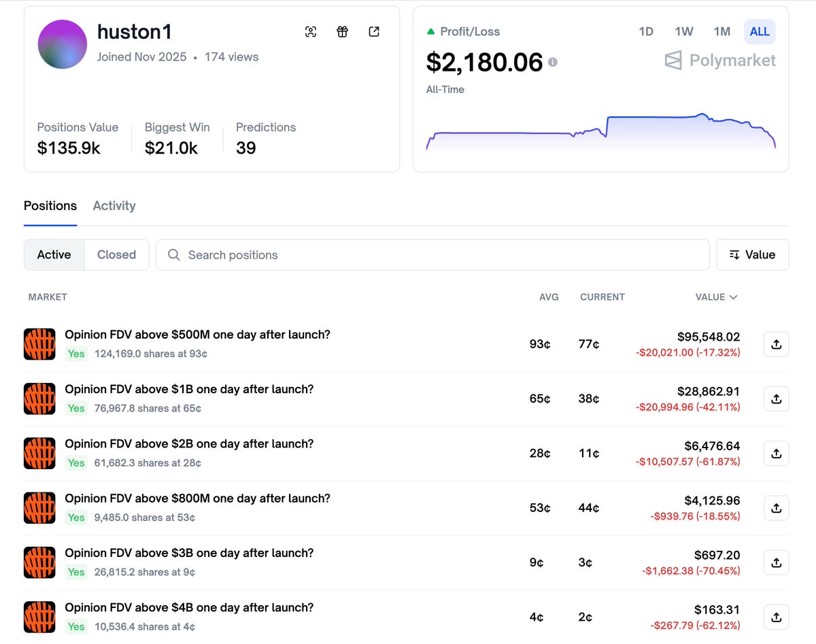Open profile external link icon
This screenshot has height=644, width=816.
(374, 32)
